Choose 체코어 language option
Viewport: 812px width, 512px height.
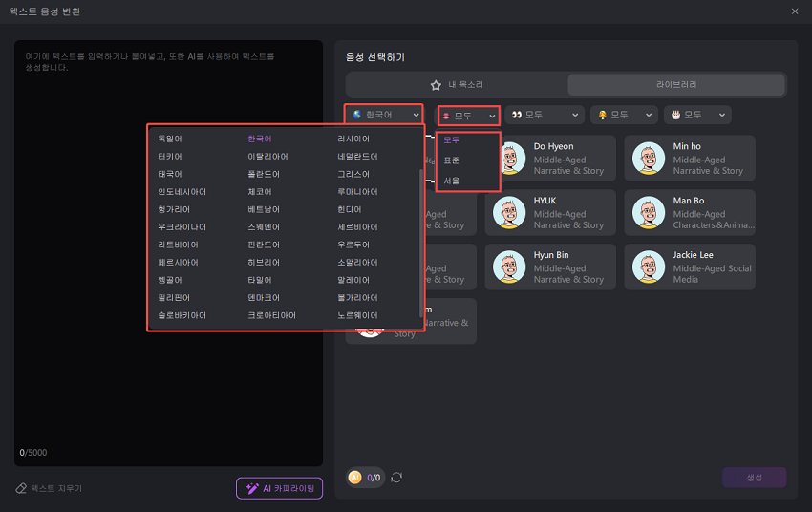pyautogui.click(x=260, y=192)
